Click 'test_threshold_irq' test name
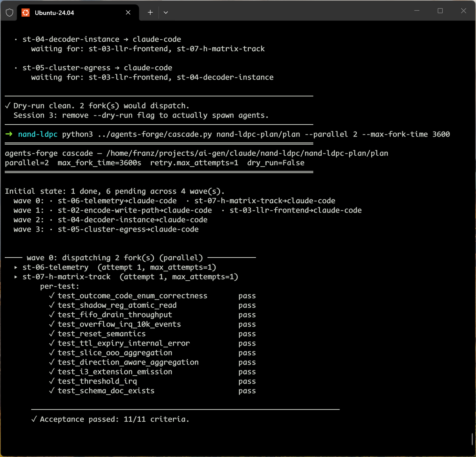Screen dimensions: 476x457 coord(97,382)
